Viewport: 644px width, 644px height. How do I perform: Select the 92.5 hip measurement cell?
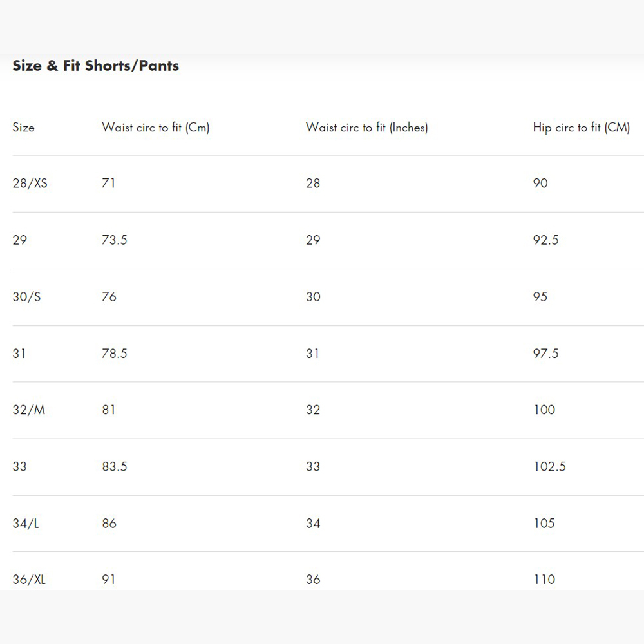coord(546,240)
